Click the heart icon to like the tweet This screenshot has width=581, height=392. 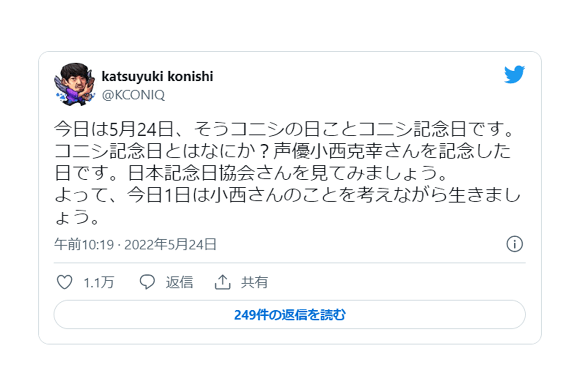tap(65, 282)
